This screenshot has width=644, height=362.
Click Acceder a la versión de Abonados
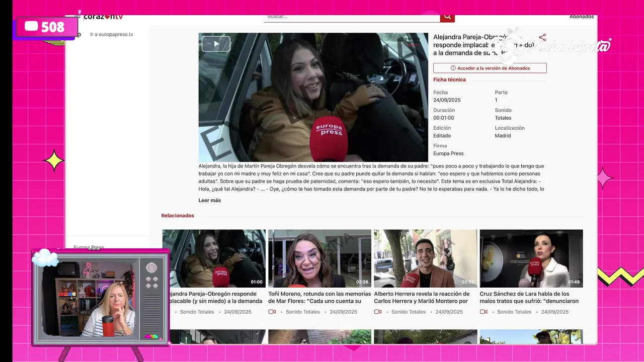click(490, 68)
